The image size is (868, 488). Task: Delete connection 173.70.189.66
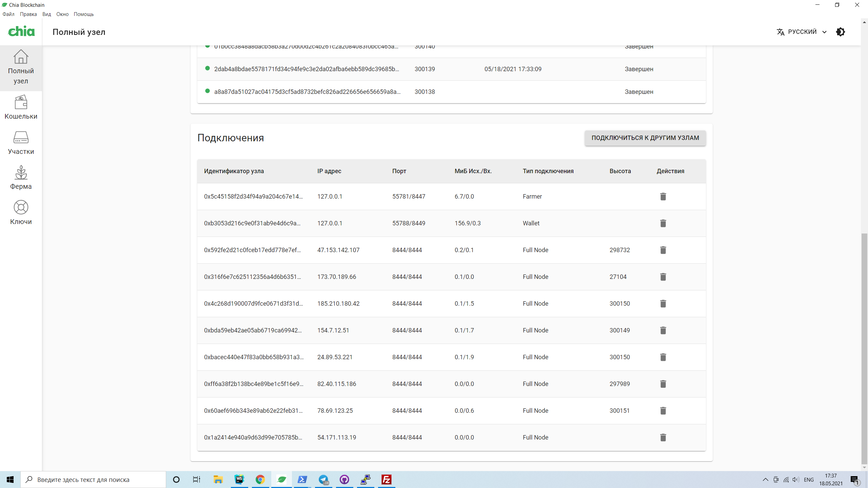(x=663, y=277)
